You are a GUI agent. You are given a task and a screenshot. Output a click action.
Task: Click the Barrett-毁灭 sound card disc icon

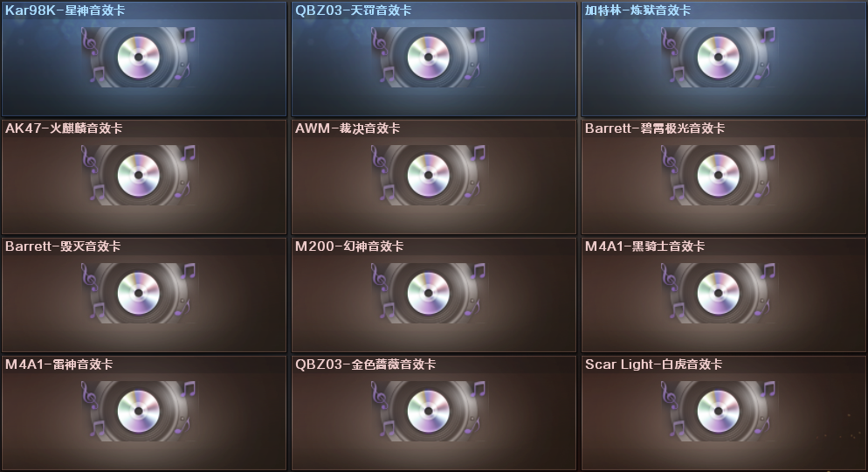click(138, 293)
